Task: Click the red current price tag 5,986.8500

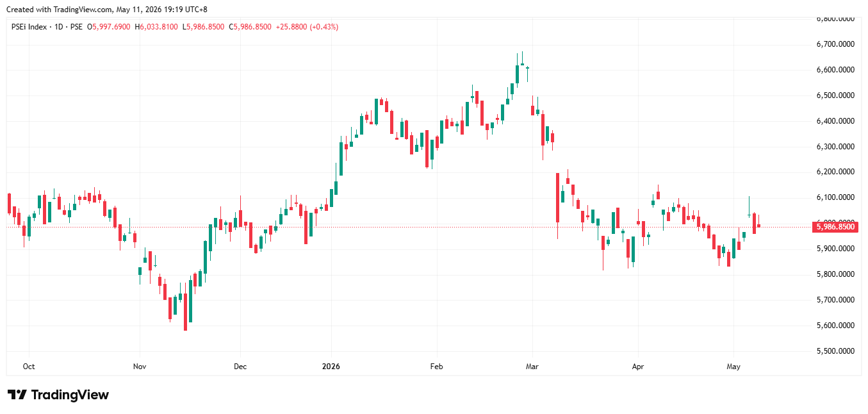Action: (x=835, y=227)
